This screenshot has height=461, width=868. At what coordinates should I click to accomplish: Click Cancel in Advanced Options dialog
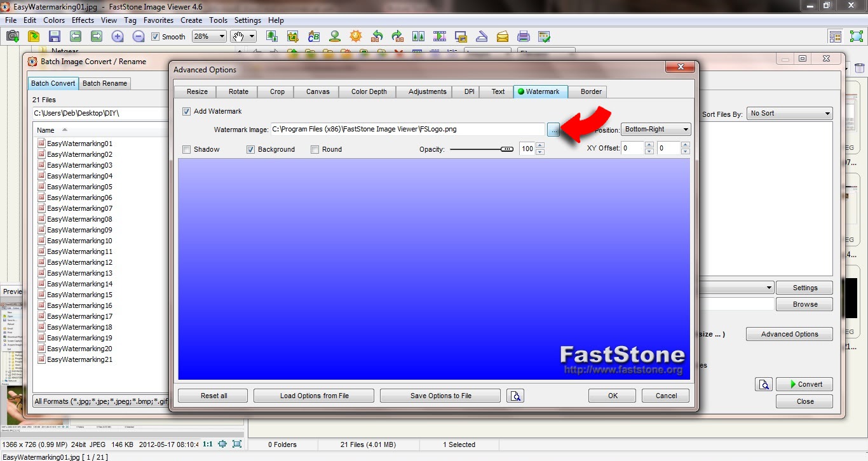pyautogui.click(x=666, y=396)
